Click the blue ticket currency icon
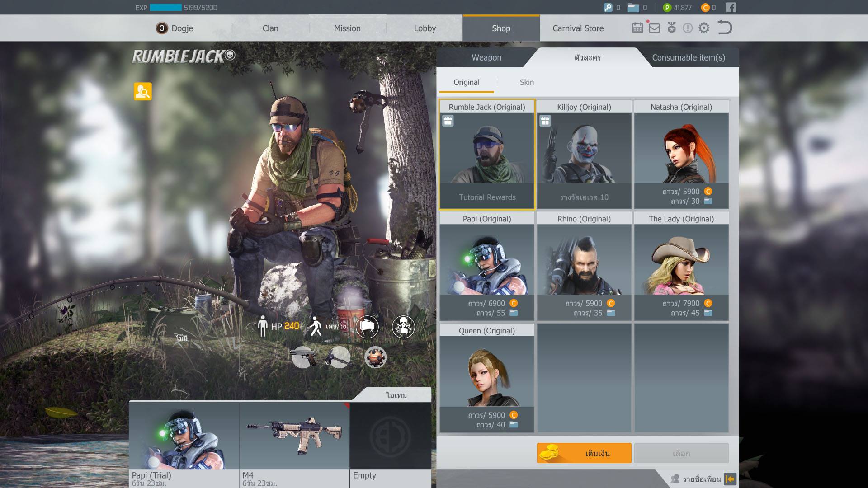 point(633,7)
